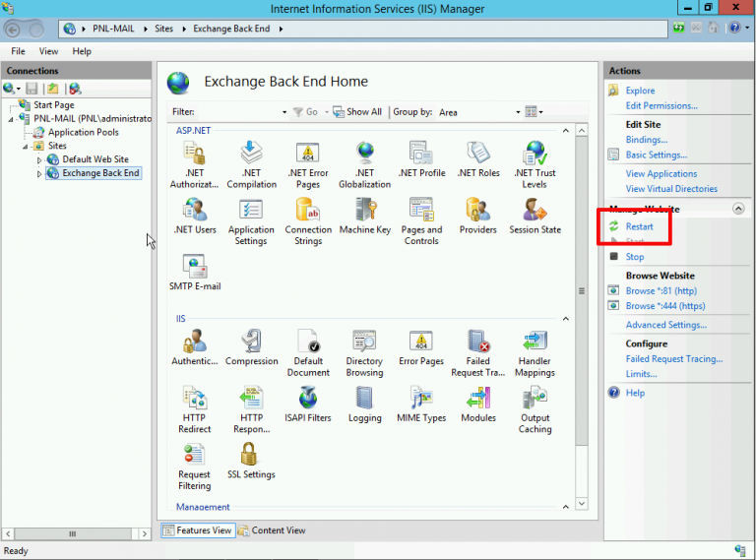Open the view mode dropdown button

pyautogui.click(x=535, y=112)
